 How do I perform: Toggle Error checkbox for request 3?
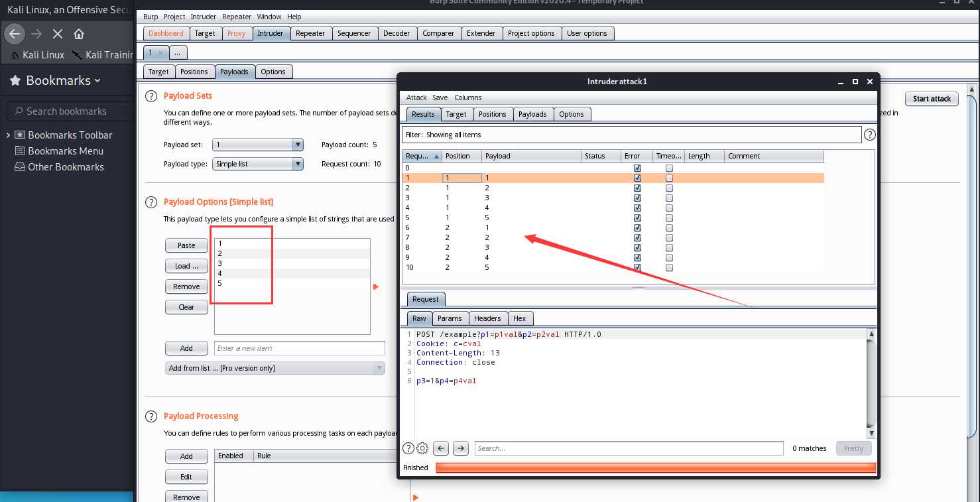coord(637,198)
